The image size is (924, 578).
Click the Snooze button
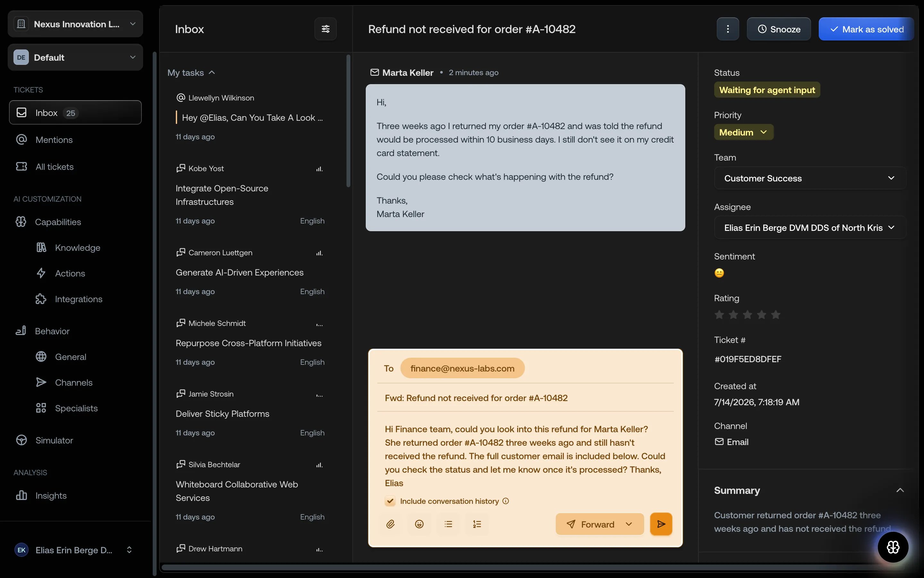tap(779, 29)
